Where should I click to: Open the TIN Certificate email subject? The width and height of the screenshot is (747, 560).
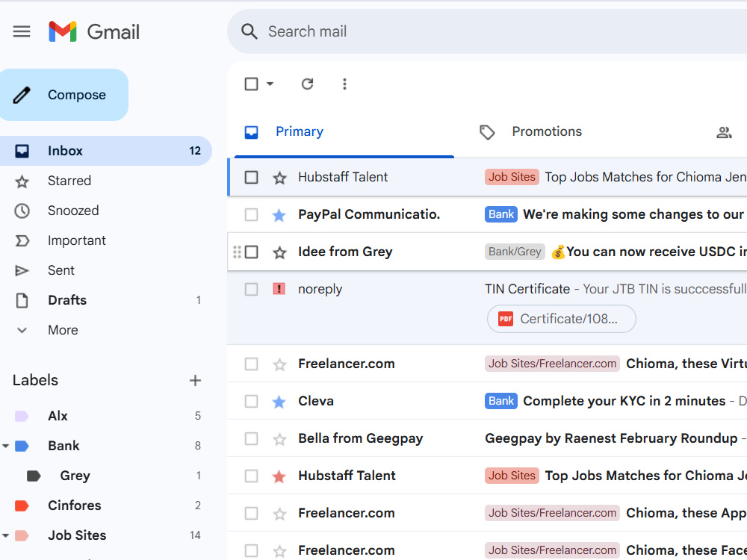(x=527, y=289)
